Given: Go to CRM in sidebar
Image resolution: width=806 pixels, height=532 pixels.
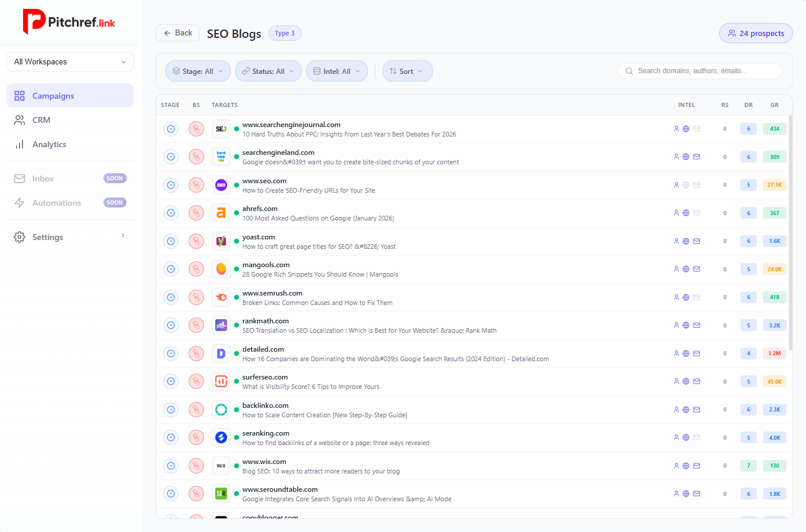Looking at the screenshot, I should (41, 120).
